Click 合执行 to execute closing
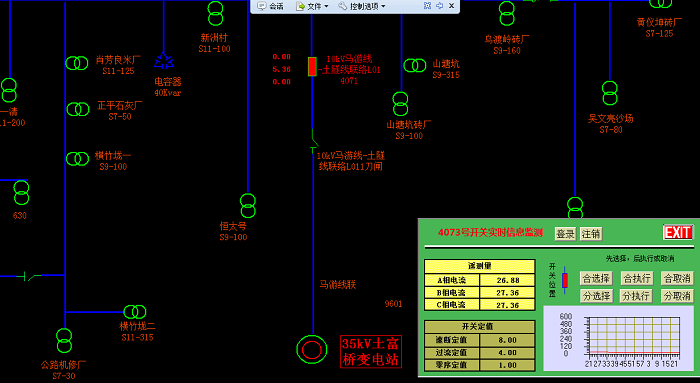 (637, 279)
